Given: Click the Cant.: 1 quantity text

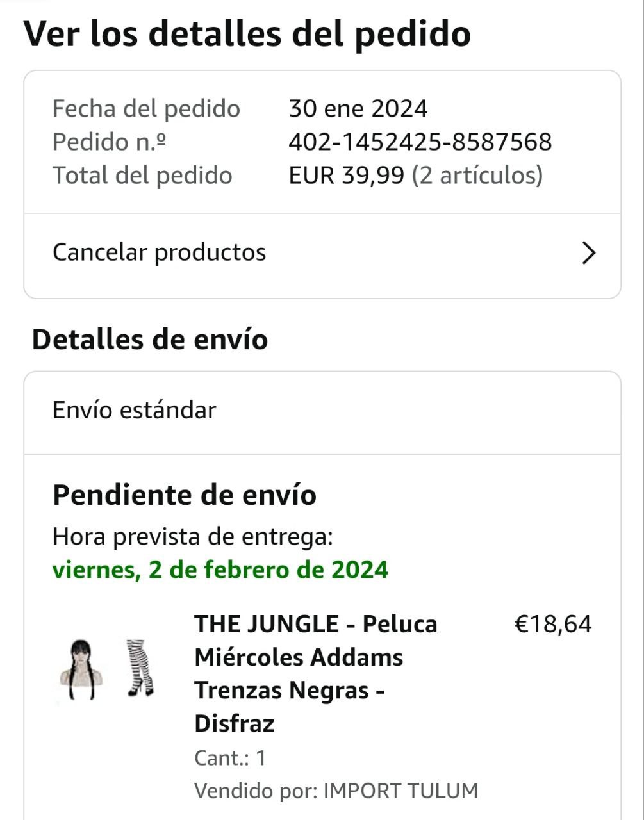Looking at the screenshot, I should tap(230, 758).
